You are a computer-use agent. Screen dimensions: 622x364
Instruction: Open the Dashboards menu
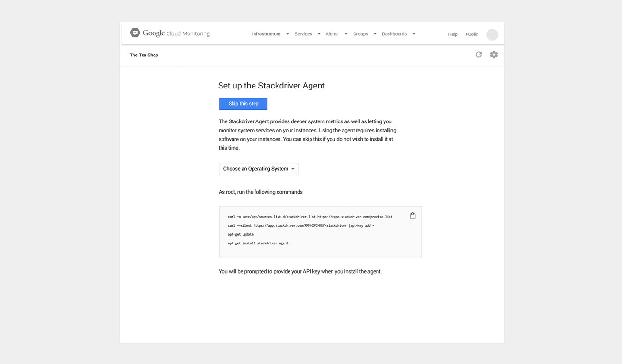coord(394,34)
